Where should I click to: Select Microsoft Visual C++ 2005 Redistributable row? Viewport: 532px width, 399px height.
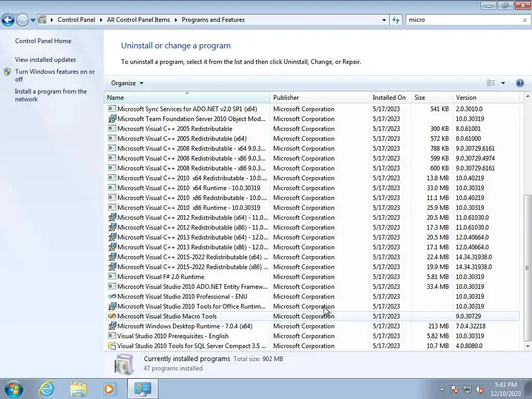[x=312, y=129]
